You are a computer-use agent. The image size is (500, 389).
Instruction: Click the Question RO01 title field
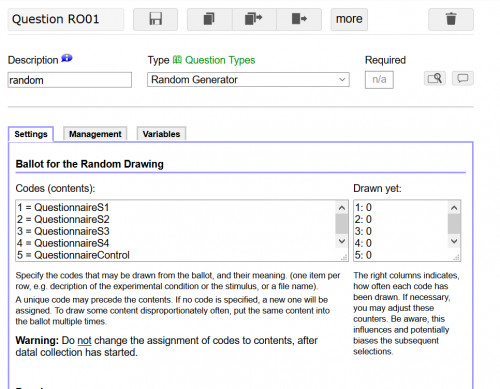(66, 19)
